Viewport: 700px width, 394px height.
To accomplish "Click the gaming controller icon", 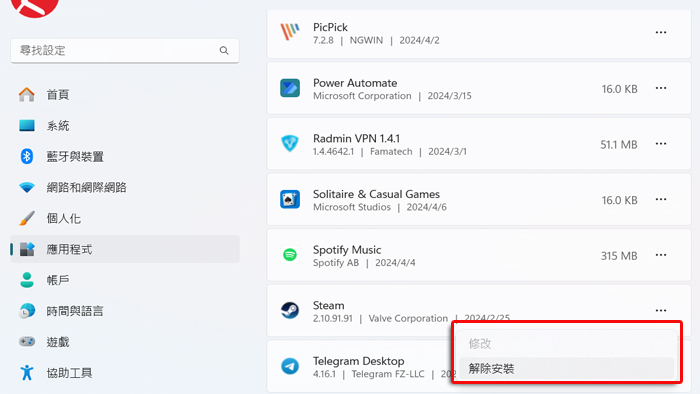I will pos(27,342).
